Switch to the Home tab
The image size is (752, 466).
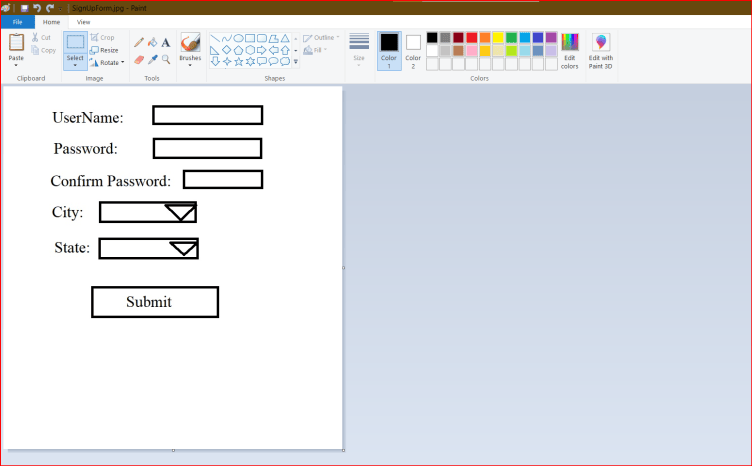51,22
